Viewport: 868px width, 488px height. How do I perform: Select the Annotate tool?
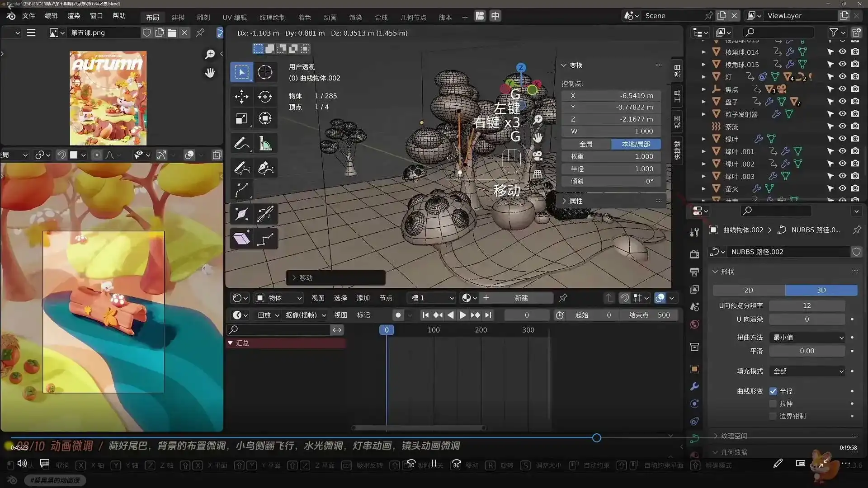pyautogui.click(x=241, y=143)
